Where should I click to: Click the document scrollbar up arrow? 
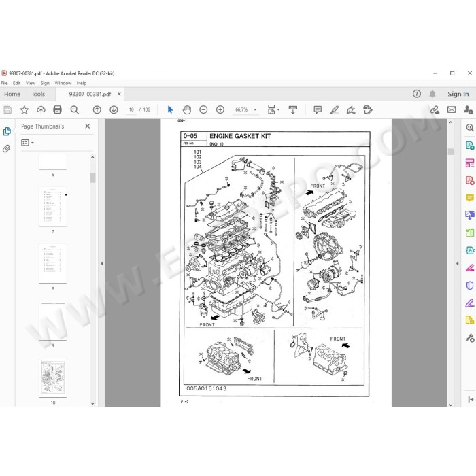pyautogui.click(x=450, y=122)
